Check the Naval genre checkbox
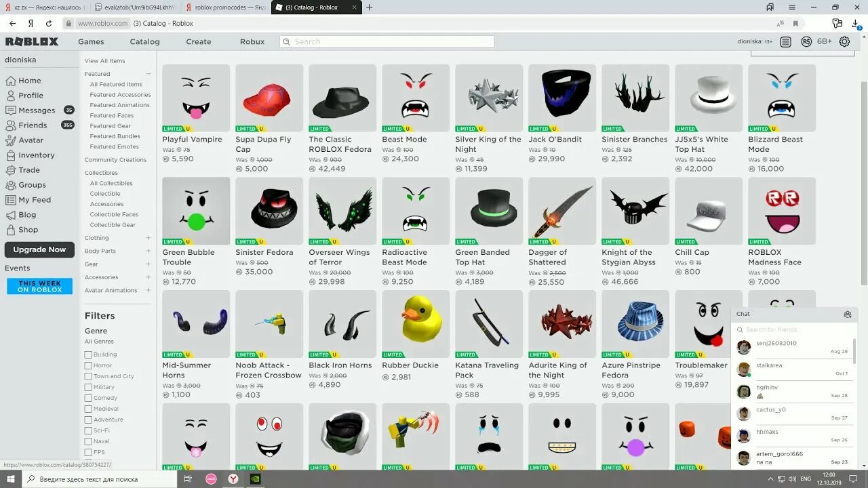The image size is (868, 488). pos(88,441)
